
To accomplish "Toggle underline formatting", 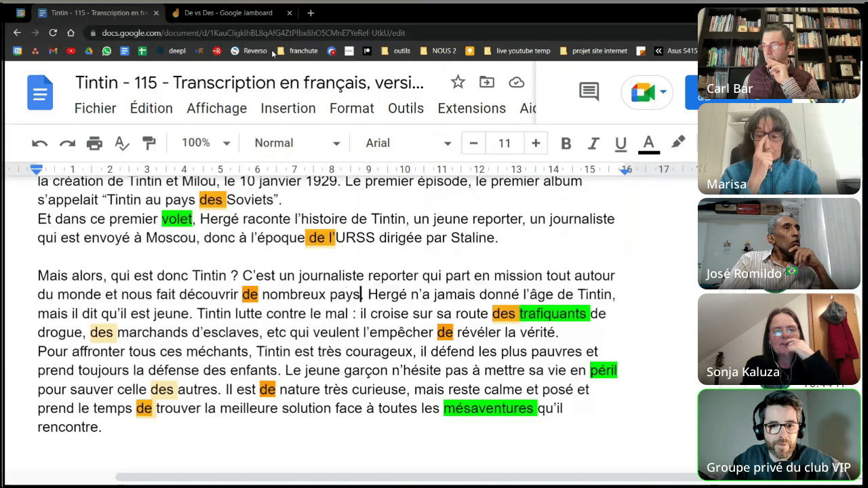I will pyautogui.click(x=620, y=143).
